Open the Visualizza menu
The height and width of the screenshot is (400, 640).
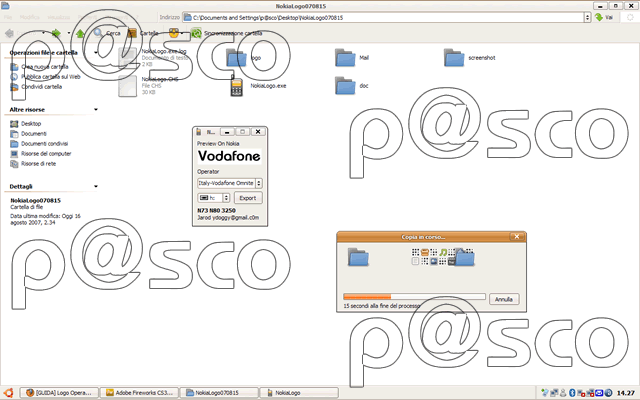[58, 17]
